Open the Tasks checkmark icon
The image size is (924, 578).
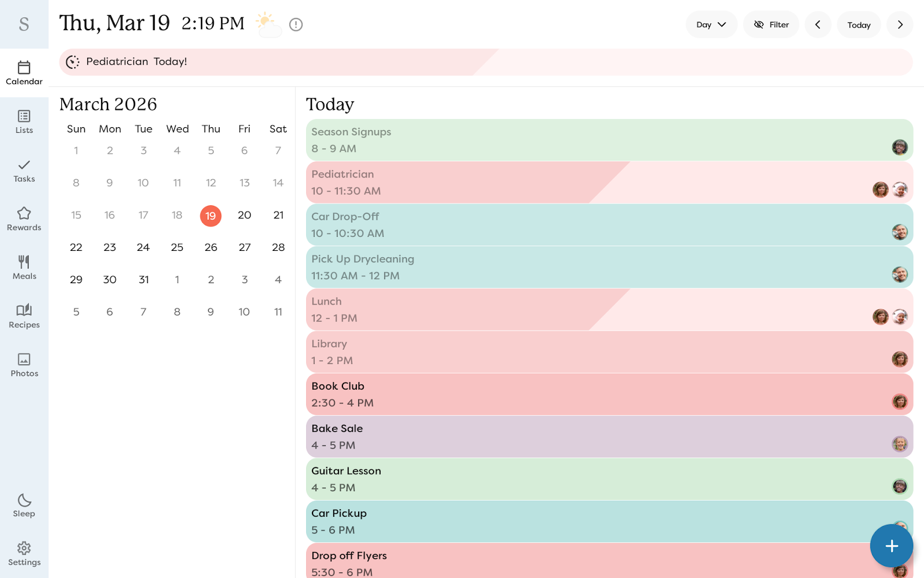[24, 171]
